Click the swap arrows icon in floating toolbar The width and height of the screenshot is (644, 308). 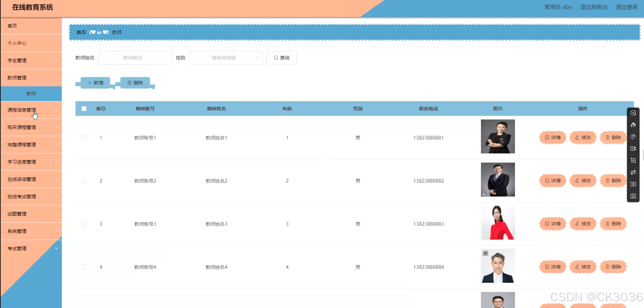[x=633, y=172]
